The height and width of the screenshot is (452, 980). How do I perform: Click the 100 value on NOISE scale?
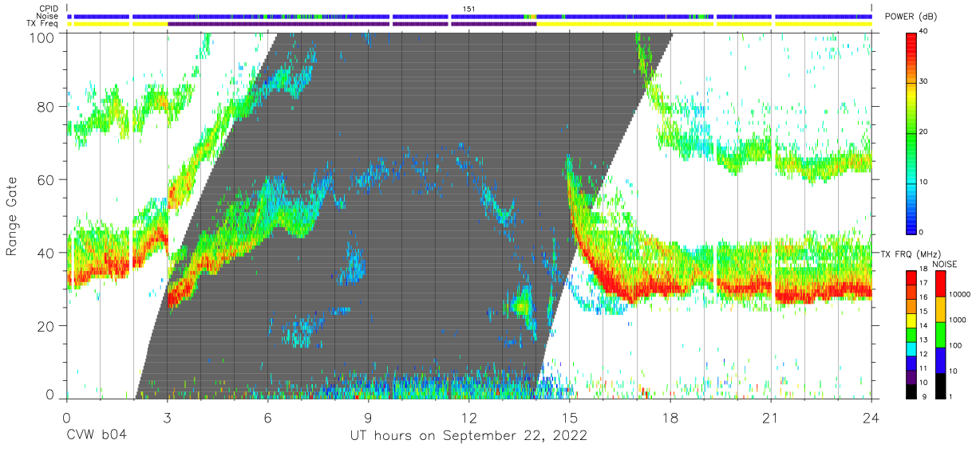[x=956, y=346]
